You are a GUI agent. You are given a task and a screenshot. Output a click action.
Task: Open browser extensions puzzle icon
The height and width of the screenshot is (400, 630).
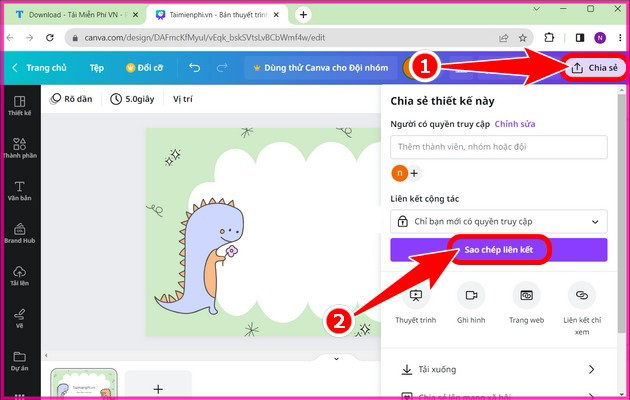549,38
